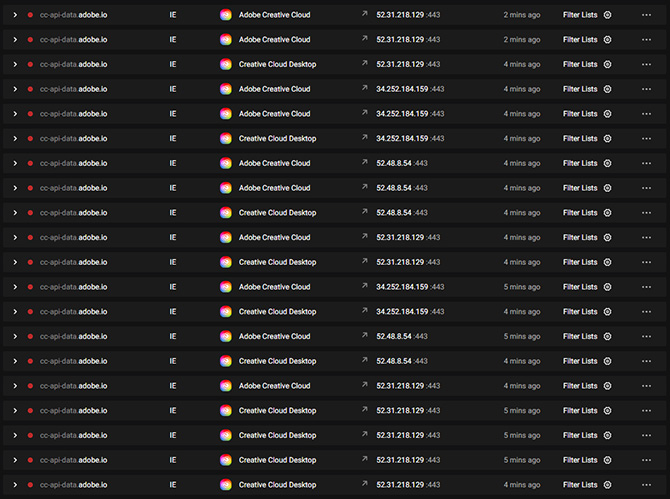The width and height of the screenshot is (670, 499).
Task: Click '5 mins ago' in the 52.48.8.54 row
Action: click(x=522, y=337)
